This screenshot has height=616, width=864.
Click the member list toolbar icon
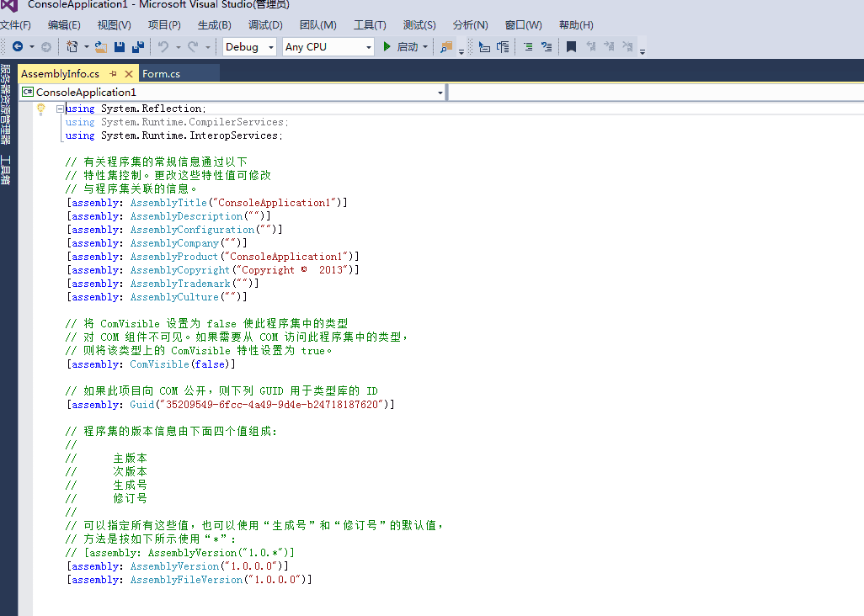point(484,47)
